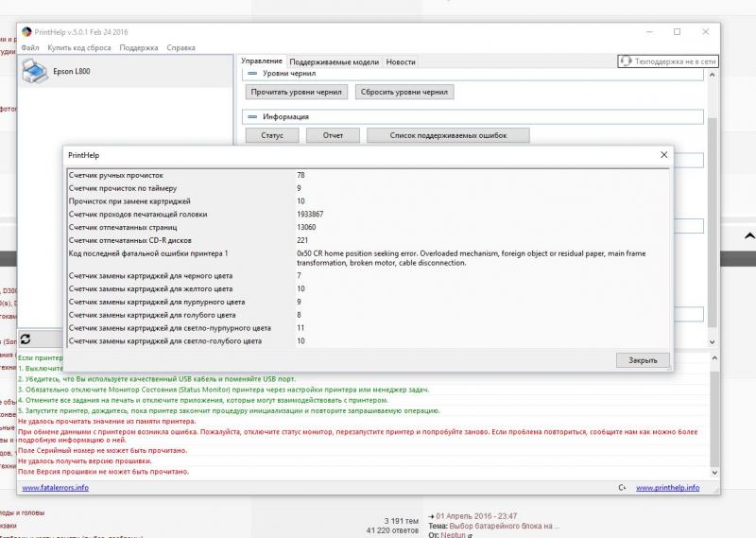Click Прочитать уровни чернил button
Viewport: 756px width, 538px height.
pos(297,92)
